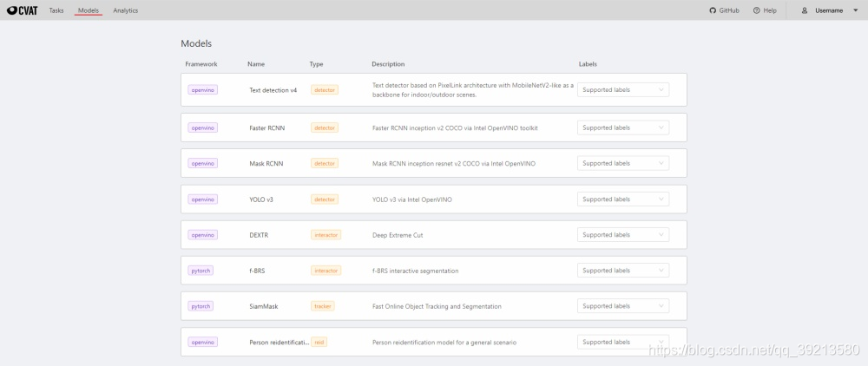Select the 'f-BRS' model name
The height and width of the screenshot is (366, 868).
257,271
